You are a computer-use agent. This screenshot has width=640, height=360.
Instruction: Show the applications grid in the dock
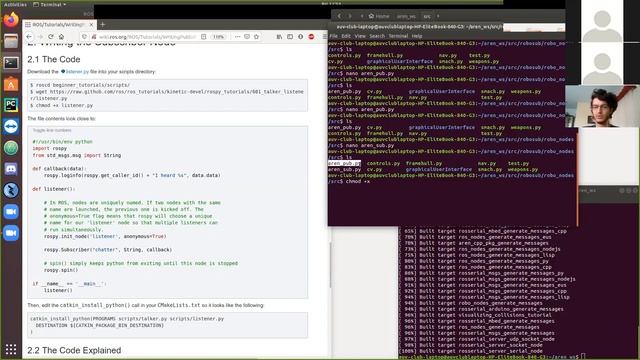coord(11,349)
